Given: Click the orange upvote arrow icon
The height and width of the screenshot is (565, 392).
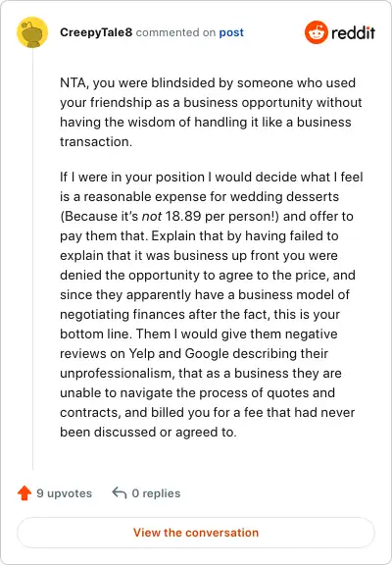Looking at the screenshot, I should pyautogui.click(x=24, y=493).
